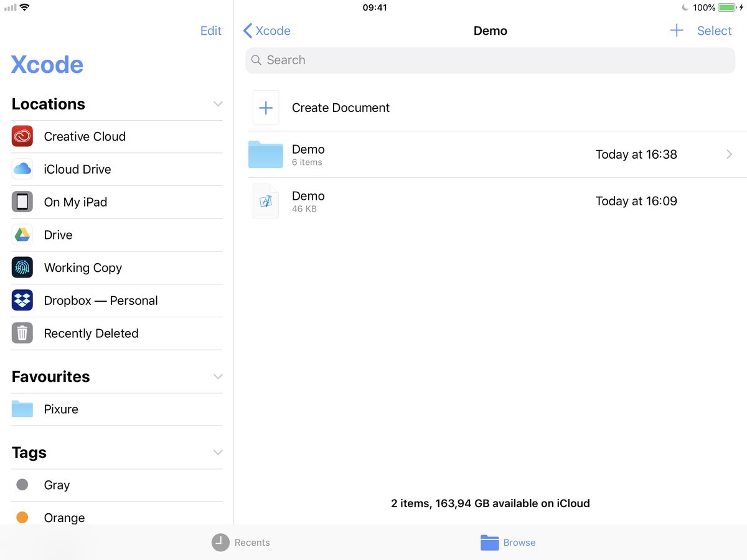Tap the Wi-Fi icon in the status bar
This screenshot has width=747, height=560.
[x=24, y=7]
